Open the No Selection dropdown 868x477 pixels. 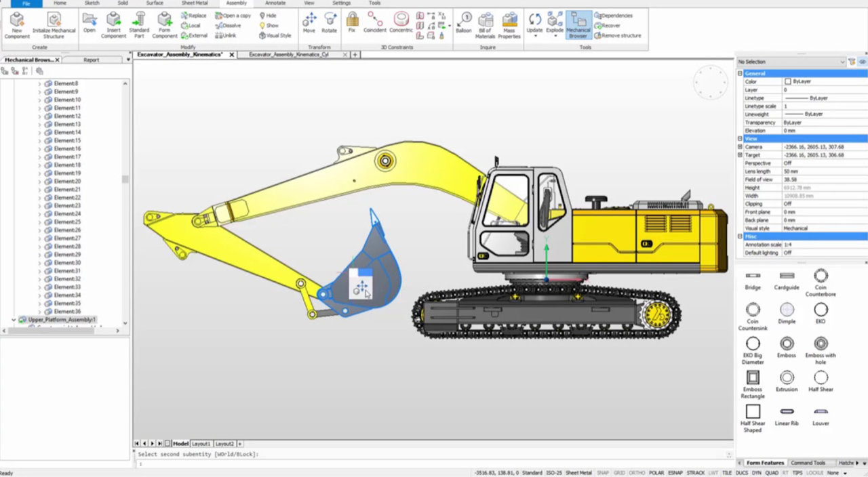[842, 62]
